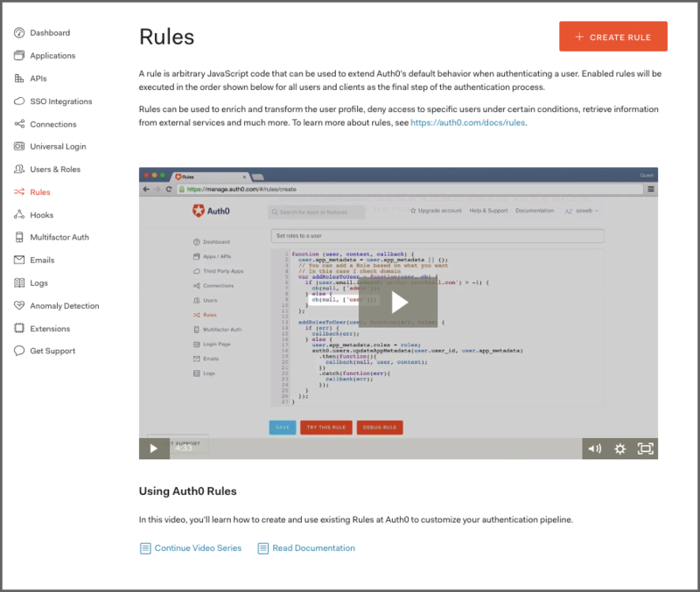
Task: Click the Create Rule button
Action: point(613,36)
